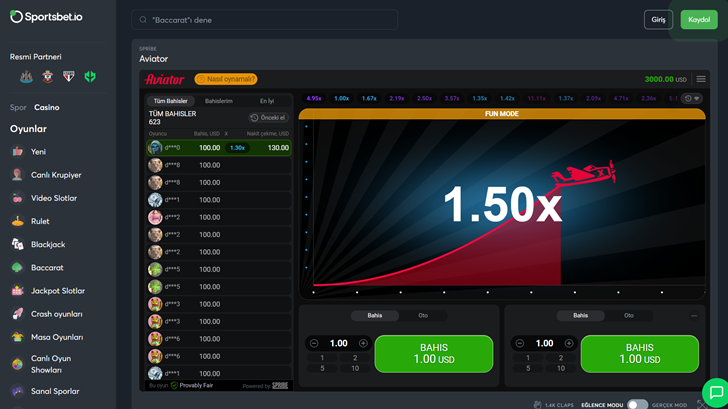The height and width of the screenshot is (409, 728).
Task: Increase the right bet amount
Action: click(569, 344)
